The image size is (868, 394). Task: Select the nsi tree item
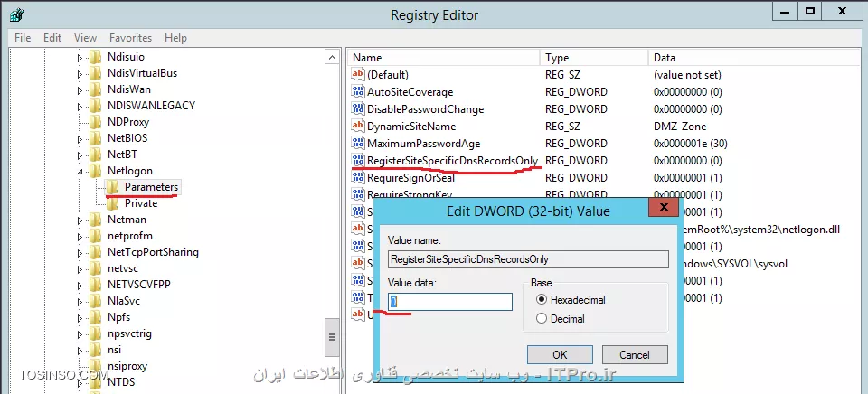pyautogui.click(x=114, y=350)
